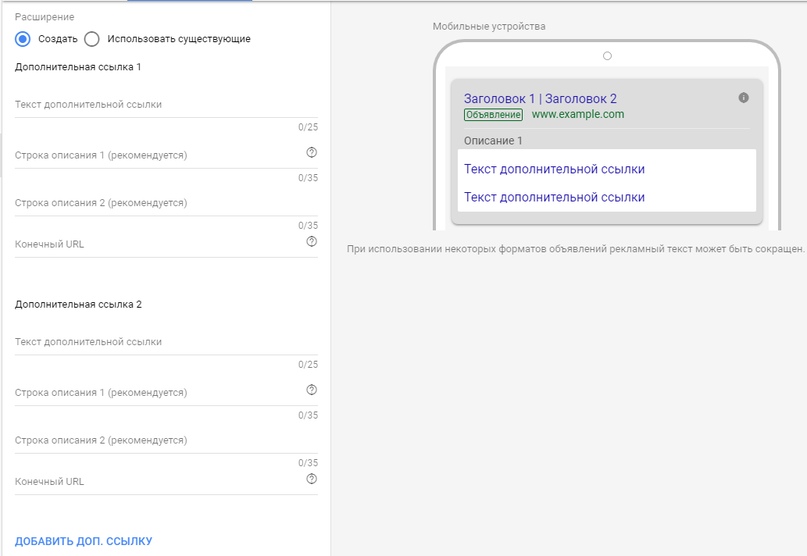Click Заголовок 1 | Заголовок 2 preview headline
This screenshot has width=807, height=556.
pos(540,98)
